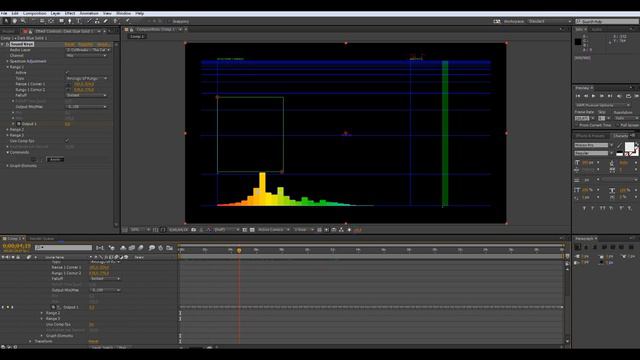The image size is (640, 360).
Task: Click the timeline layer search field
Action: (x=63, y=248)
